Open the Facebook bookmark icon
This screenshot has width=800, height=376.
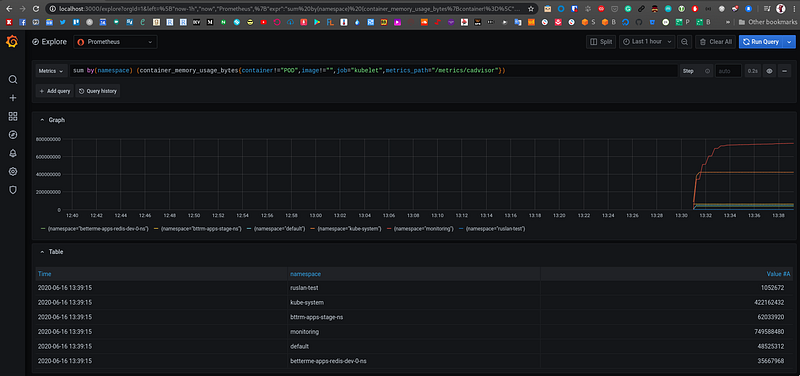[x=22, y=22]
